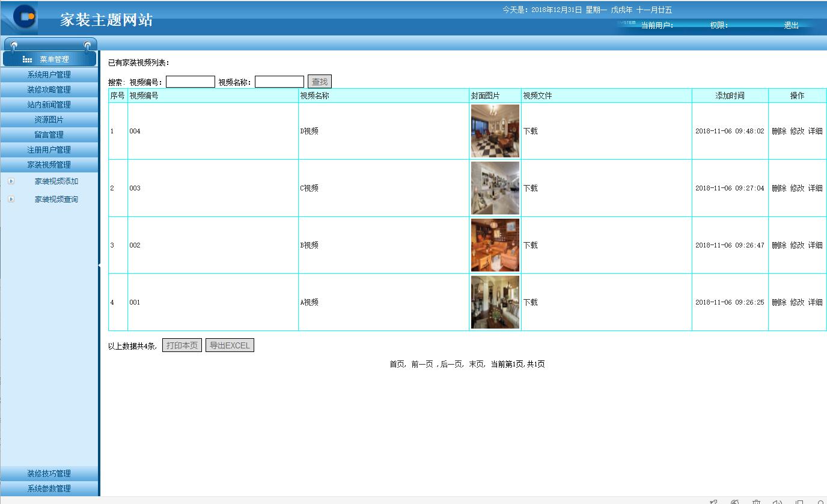This screenshot has width=827, height=504.
Task: Open cover thumbnail of C视频
Action: click(495, 188)
